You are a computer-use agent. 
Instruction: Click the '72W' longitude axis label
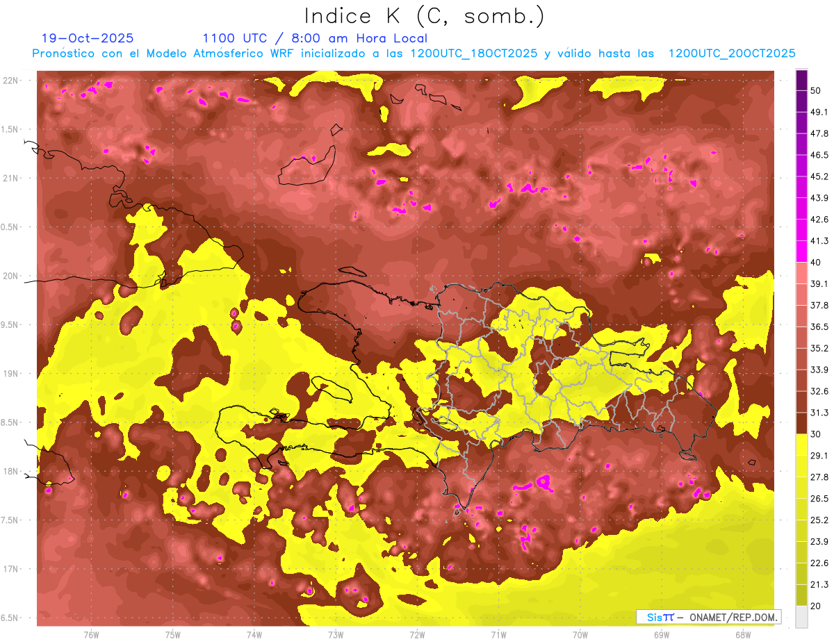pyautogui.click(x=417, y=635)
